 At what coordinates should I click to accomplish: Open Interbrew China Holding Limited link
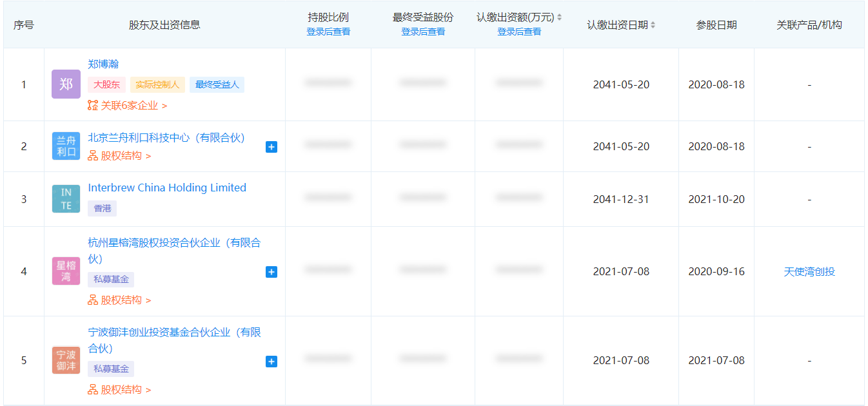click(167, 188)
